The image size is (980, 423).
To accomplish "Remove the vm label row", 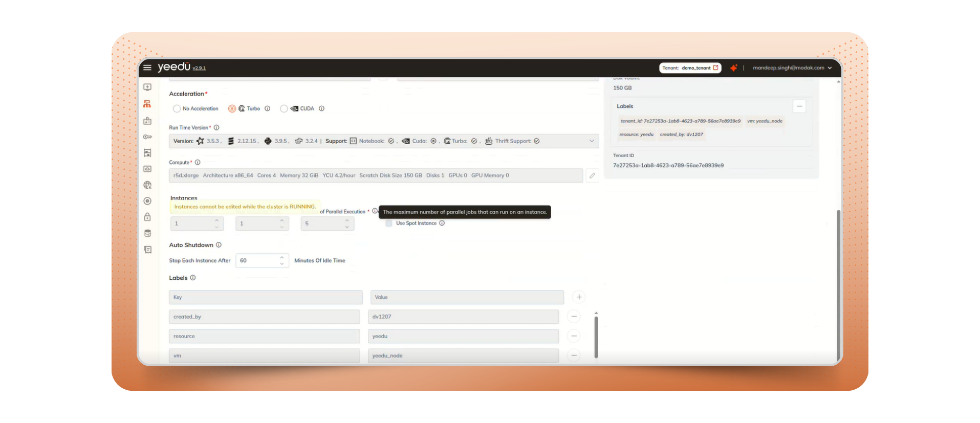I will 574,355.
